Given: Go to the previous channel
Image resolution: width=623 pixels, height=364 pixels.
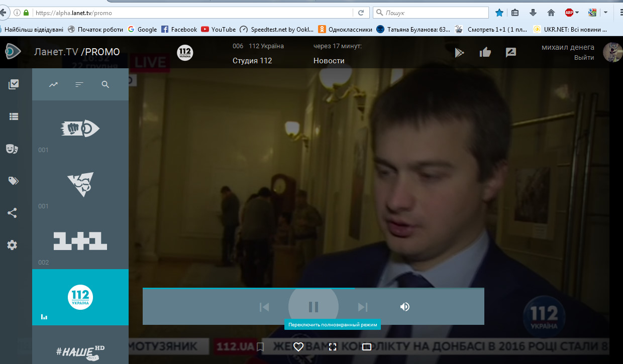Looking at the screenshot, I should click(264, 307).
